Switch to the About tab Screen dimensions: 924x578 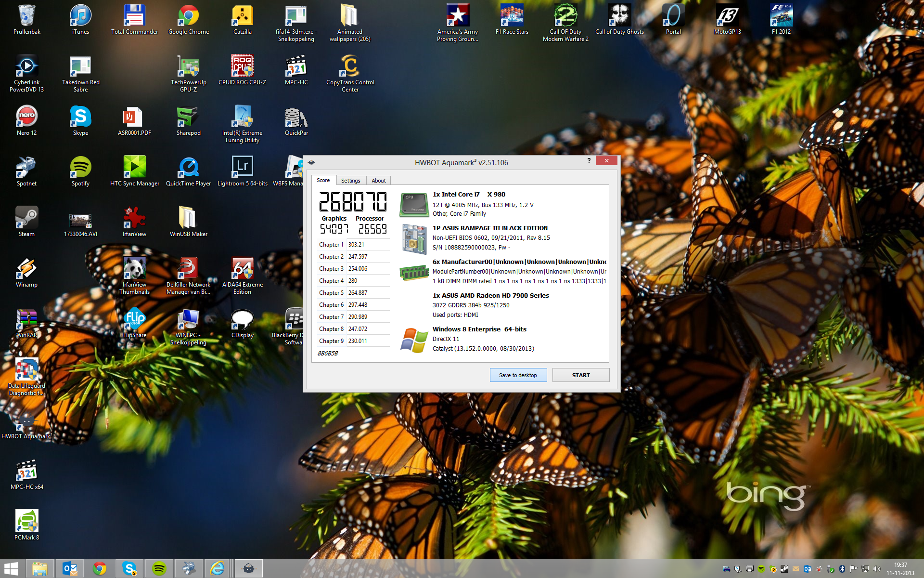point(379,181)
